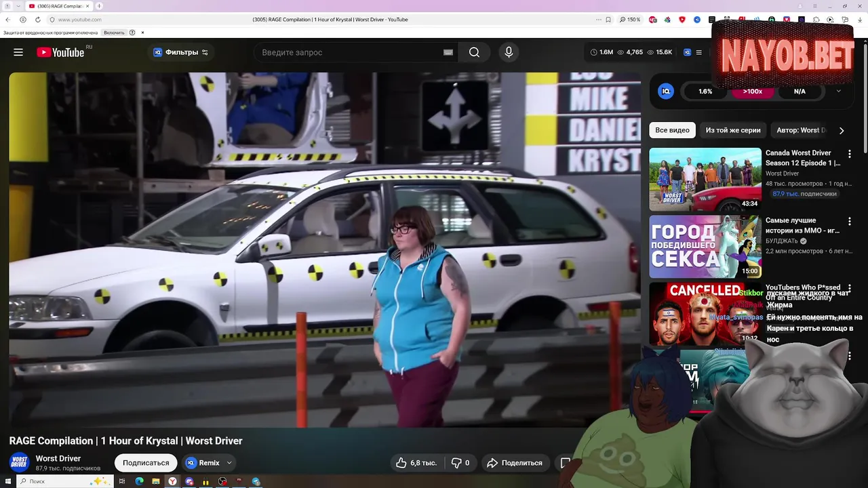Go to the YouTube home logo
This screenshot has width=868, height=488.
click(x=60, y=52)
